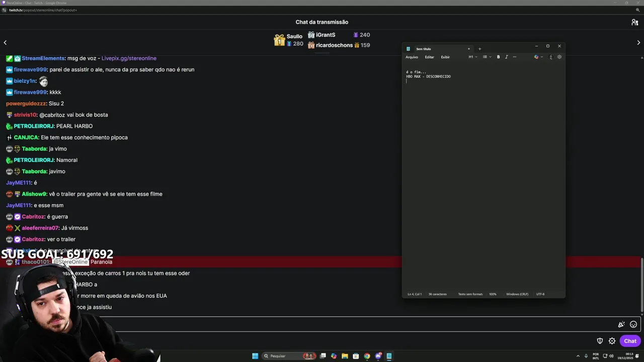
Task: Open the Editar menu in Notepad
Action: [429, 57]
